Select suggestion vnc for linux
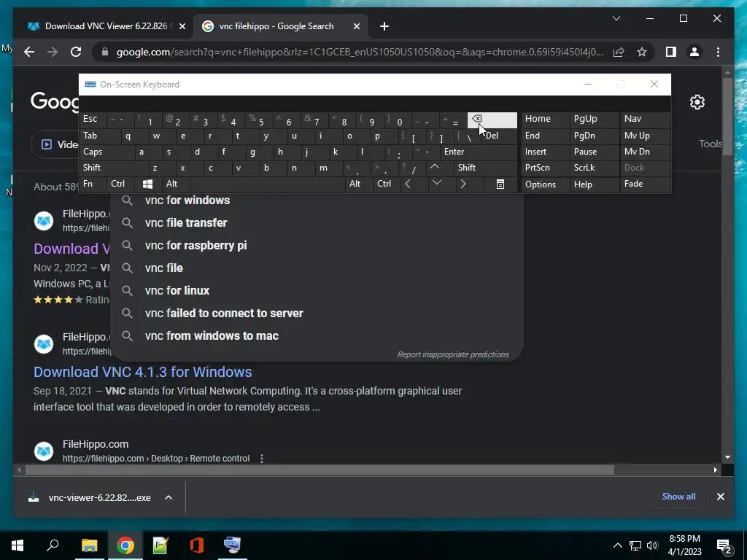 pyautogui.click(x=317, y=290)
